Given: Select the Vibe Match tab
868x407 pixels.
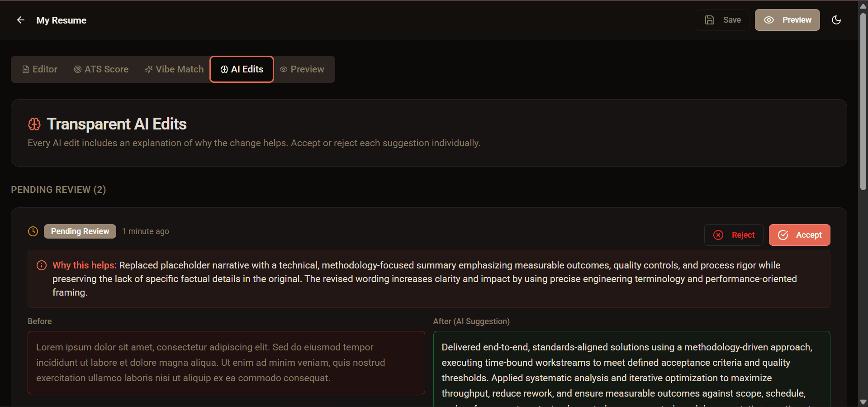Looking at the screenshot, I should [x=174, y=69].
